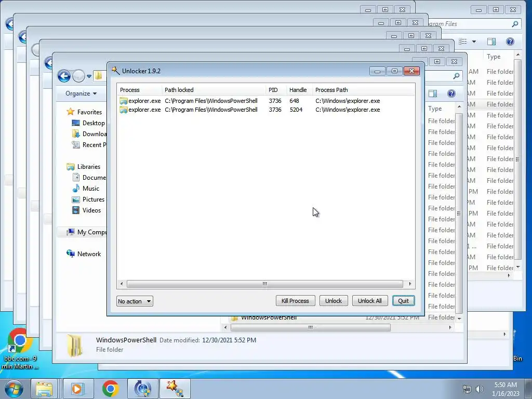Click the network tray icon

(467, 389)
